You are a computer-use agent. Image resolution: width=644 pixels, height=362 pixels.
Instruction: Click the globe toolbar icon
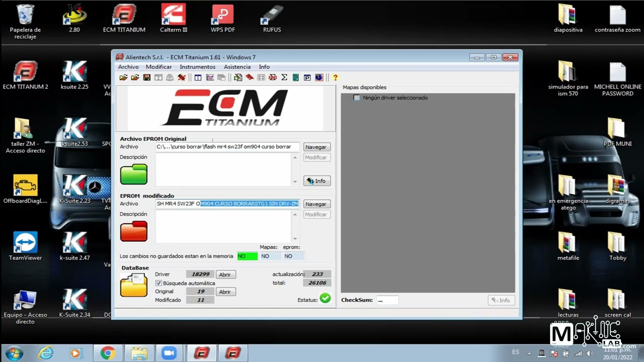pos(319,77)
